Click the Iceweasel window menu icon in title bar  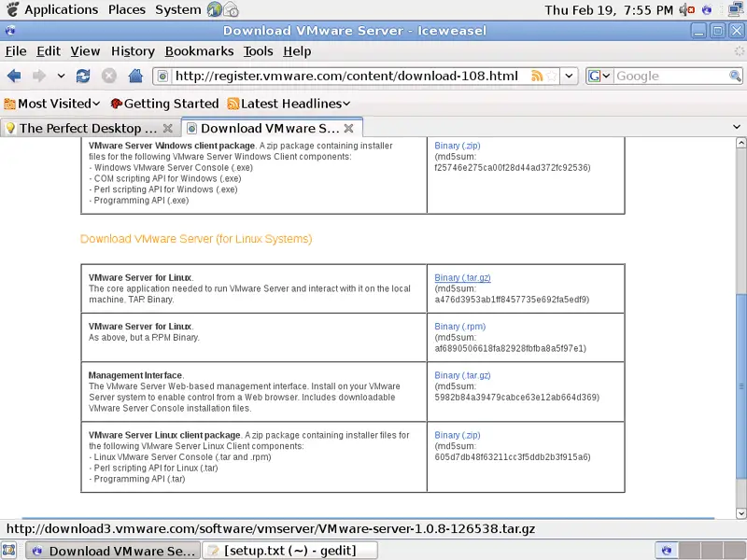tap(10, 31)
